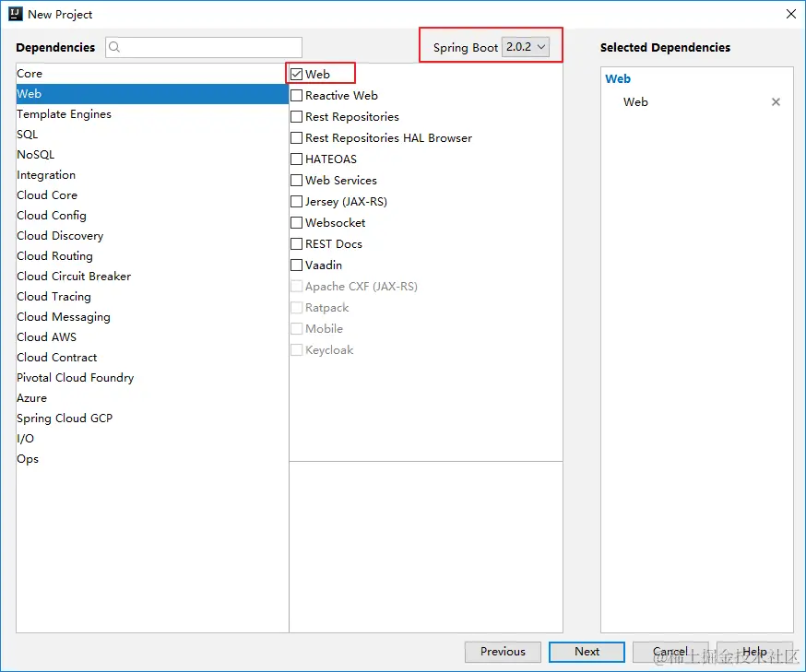Choose Cloud AWS category
Screen dimensions: 806x672
[x=152, y=337]
